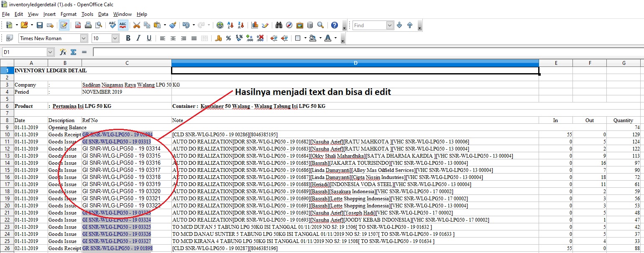Open the Insert menu

coord(49,14)
